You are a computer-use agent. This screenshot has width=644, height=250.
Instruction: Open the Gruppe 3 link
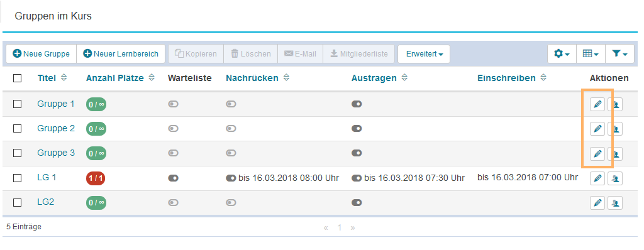[56, 153]
